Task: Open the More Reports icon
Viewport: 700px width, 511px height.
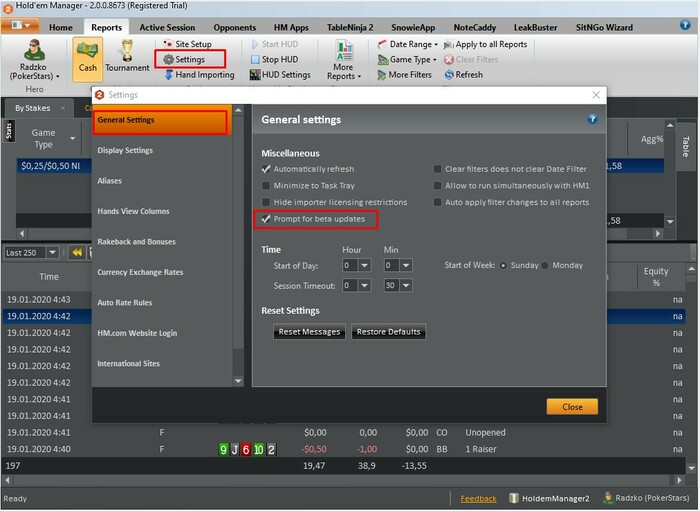Action: point(344,50)
